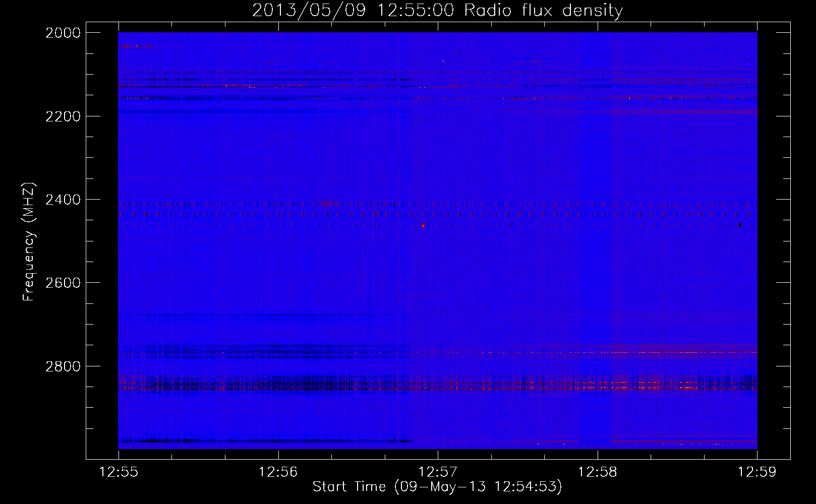The width and height of the screenshot is (816, 504).
Task: Select the "Frequency (MHZ)" axis label
Action: click(x=29, y=242)
